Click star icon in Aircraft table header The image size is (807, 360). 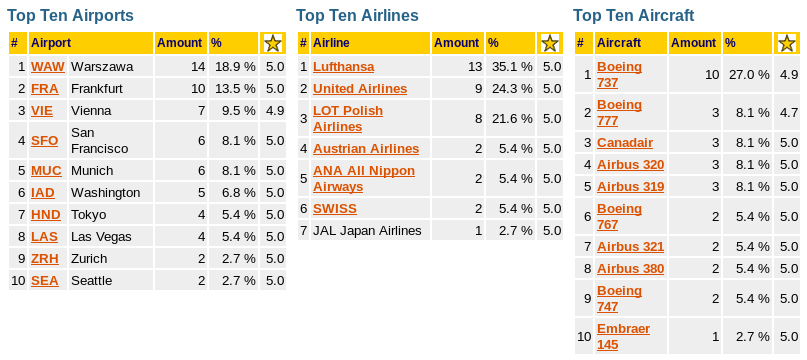(x=786, y=43)
